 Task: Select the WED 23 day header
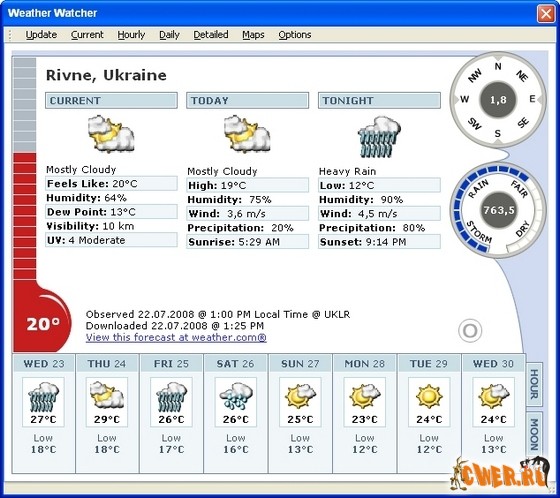tap(44, 364)
